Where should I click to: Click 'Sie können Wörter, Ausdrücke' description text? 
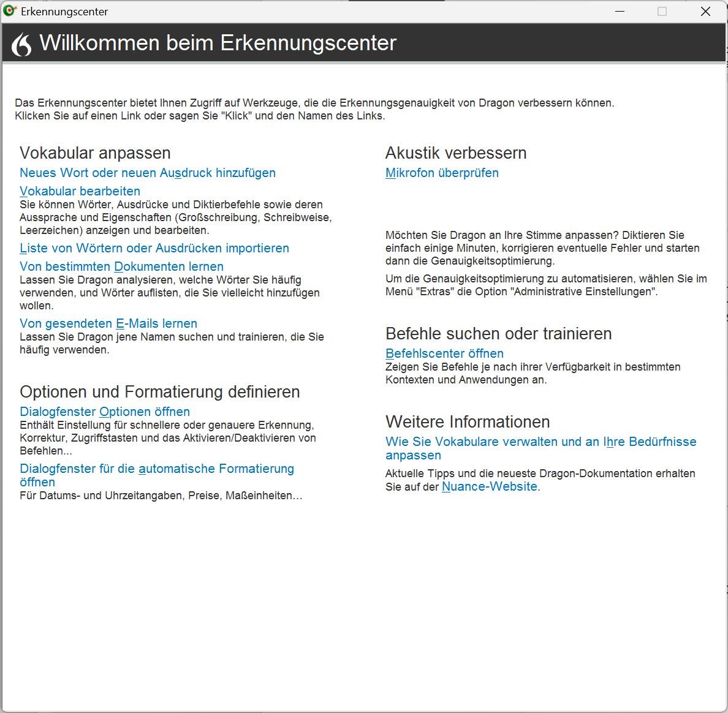click(x=175, y=217)
